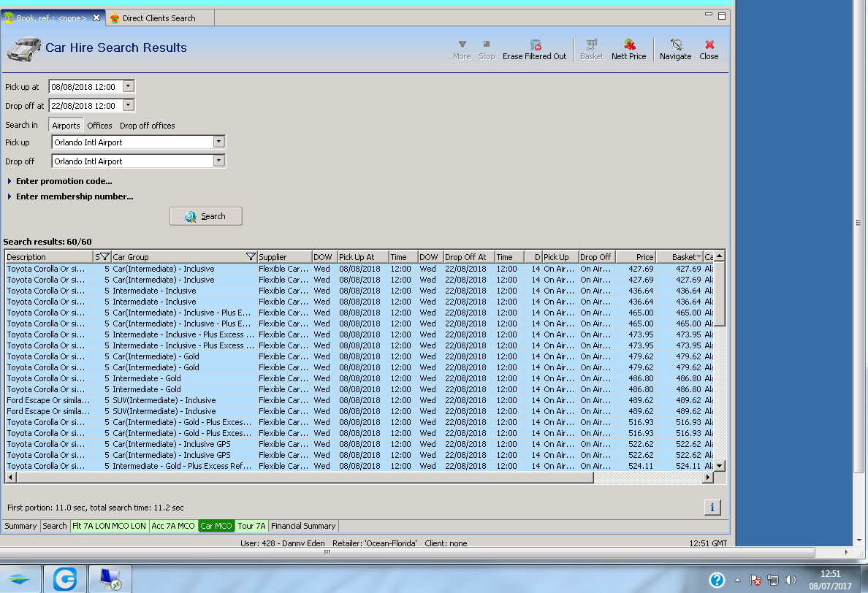Viewport: 868px width, 593px height.
Task: Minimize the editor panel view
Action: coord(709,15)
